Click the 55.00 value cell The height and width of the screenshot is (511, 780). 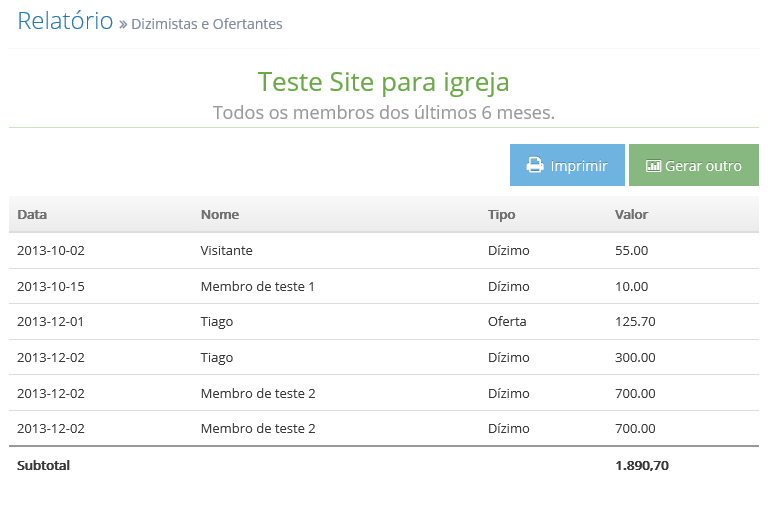631,251
